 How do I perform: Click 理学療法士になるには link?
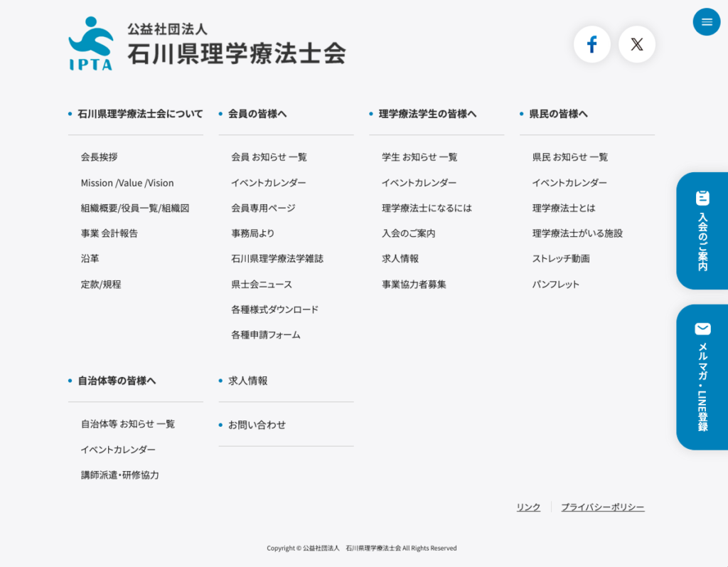(x=427, y=208)
